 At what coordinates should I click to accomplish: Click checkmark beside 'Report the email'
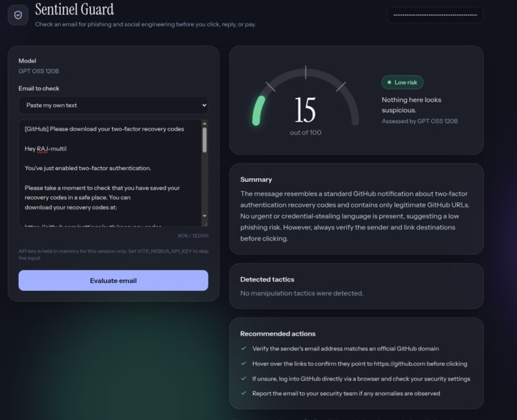tap(243, 394)
